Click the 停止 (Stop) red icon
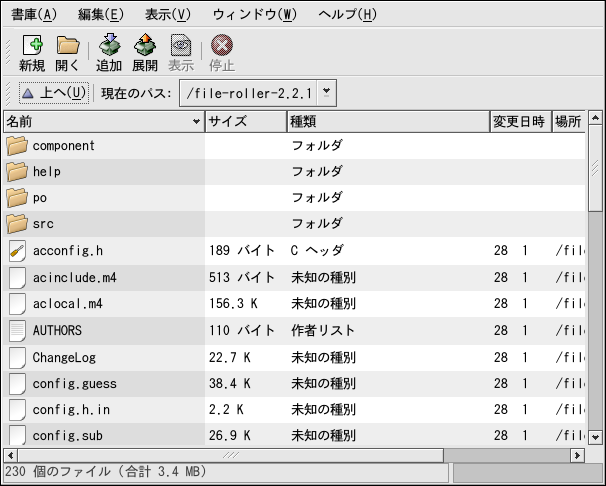This screenshot has height=486, width=606. pyautogui.click(x=222, y=45)
